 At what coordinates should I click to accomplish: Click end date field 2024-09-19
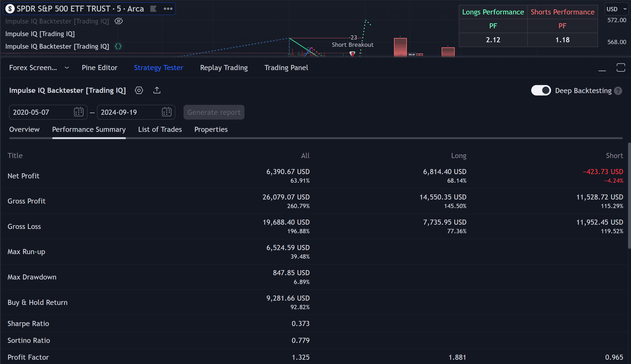click(x=136, y=112)
